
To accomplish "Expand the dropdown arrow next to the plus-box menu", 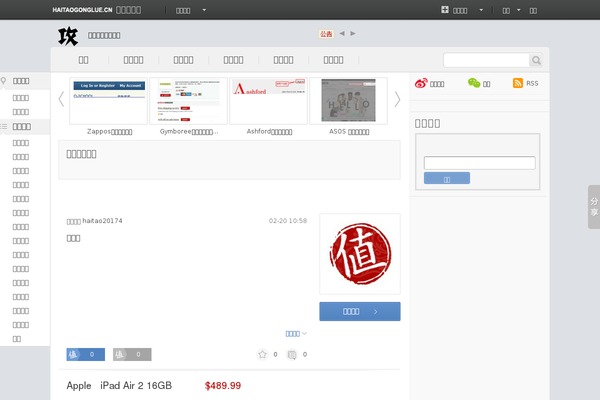I will click(x=481, y=10).
